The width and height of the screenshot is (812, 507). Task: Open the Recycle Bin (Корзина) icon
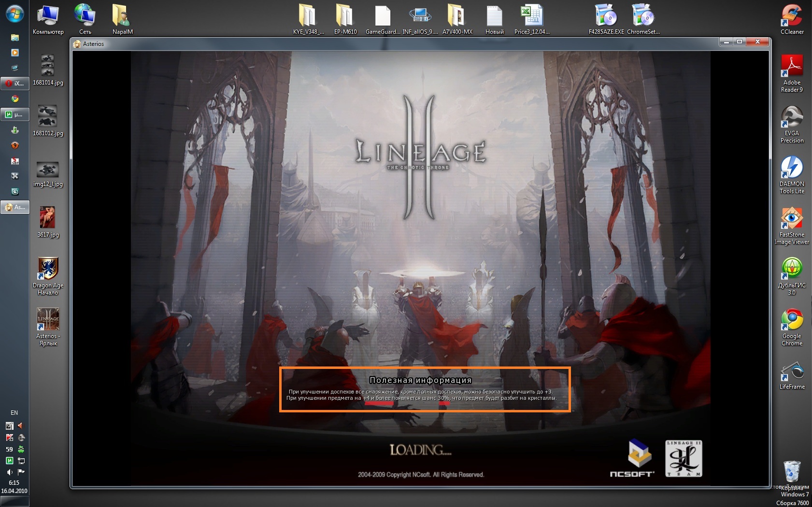(792, 476)
